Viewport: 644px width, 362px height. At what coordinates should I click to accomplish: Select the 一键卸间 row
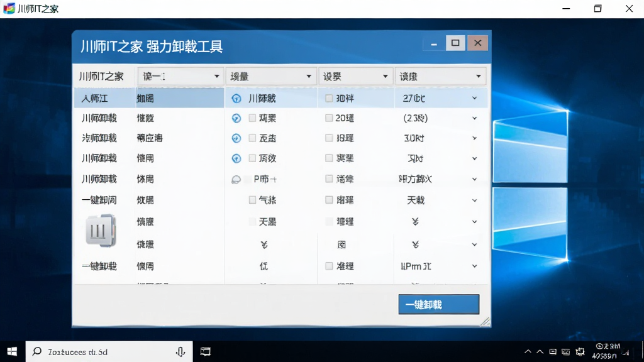(x=281, y=200)
